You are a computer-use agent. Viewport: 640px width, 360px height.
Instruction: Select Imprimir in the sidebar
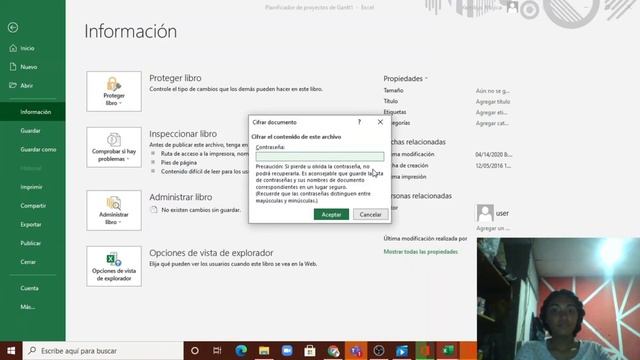31,187
